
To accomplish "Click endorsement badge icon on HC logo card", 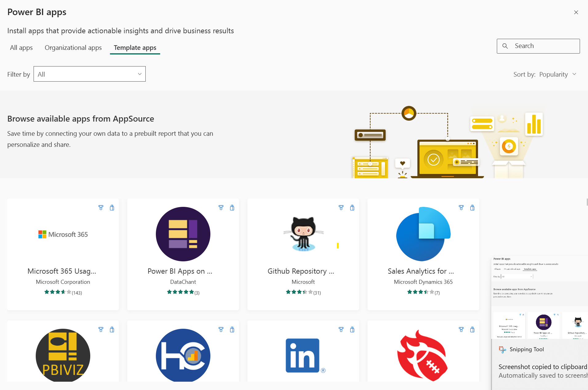I will 221,330.
